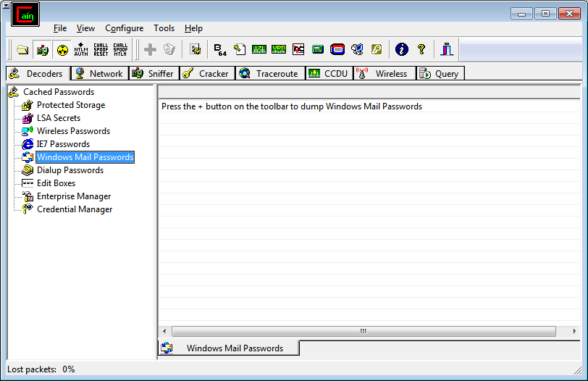This screenshot has width=588, height=381.
Task: Click the Cached Passwords root node
Action: 59,92
